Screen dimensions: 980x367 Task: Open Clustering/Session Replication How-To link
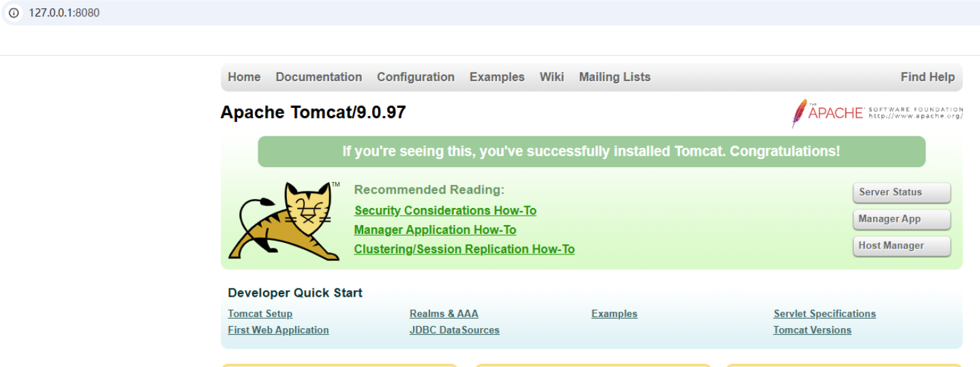coord(464,249)
